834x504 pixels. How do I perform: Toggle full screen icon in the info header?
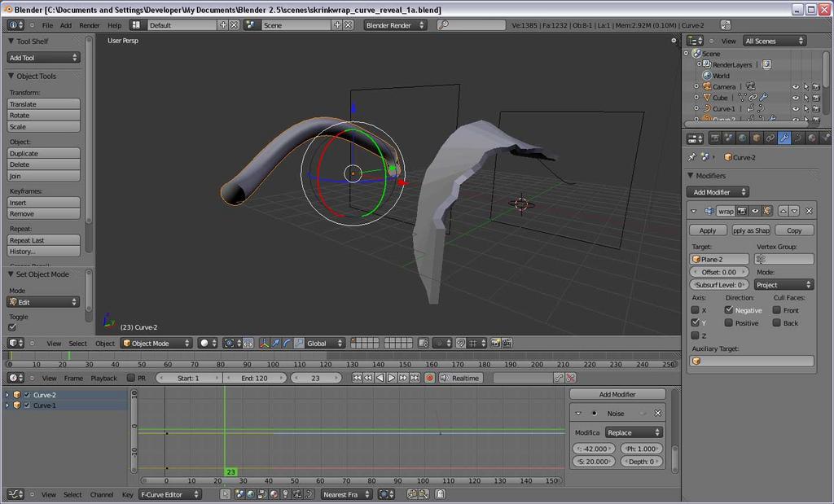click(726, 25)
